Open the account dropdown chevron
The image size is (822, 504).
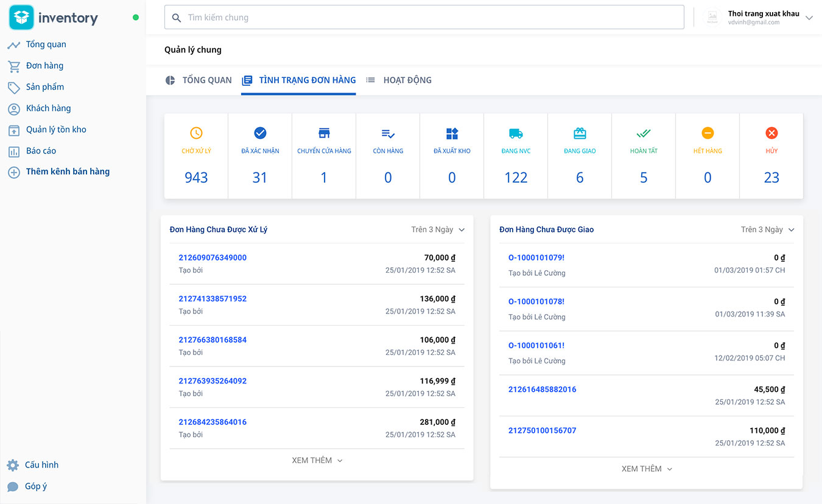(x=809, y=18)
